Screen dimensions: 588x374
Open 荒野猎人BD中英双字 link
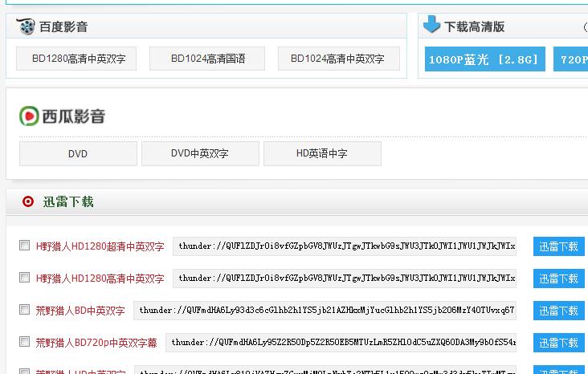(x=80, y=311)
